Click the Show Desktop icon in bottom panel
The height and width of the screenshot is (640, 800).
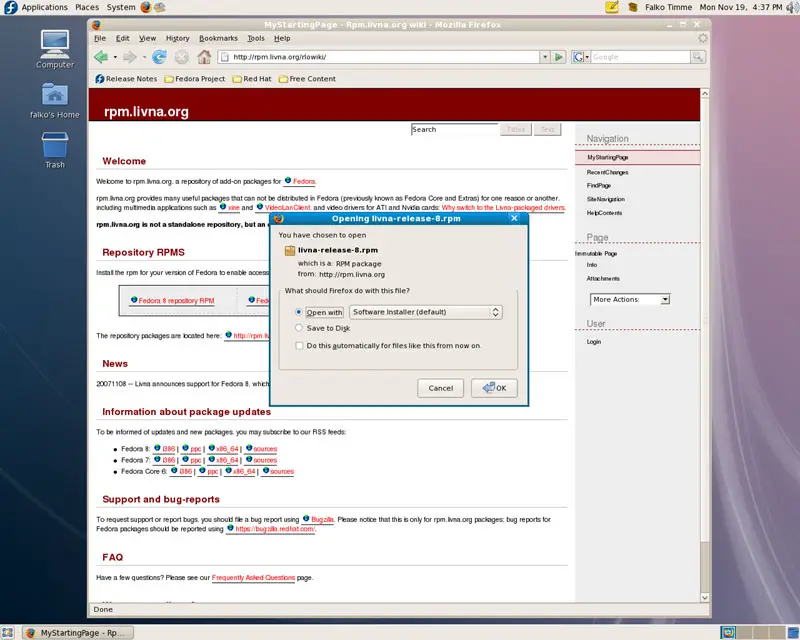pyautogui.click(x=8, y=633)
